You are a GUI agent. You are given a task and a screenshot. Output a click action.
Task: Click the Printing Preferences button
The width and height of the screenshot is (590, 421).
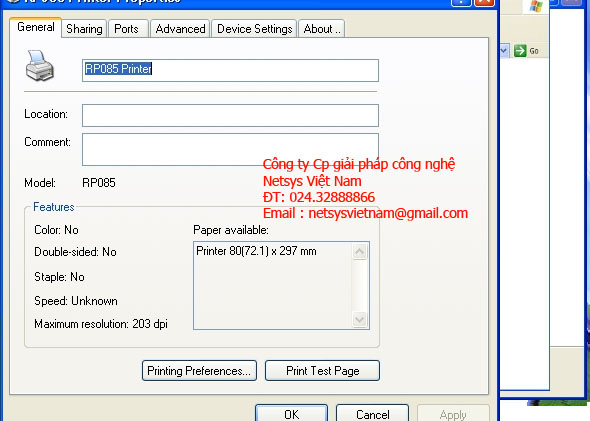pyautogui.click(x=199, y=371)
